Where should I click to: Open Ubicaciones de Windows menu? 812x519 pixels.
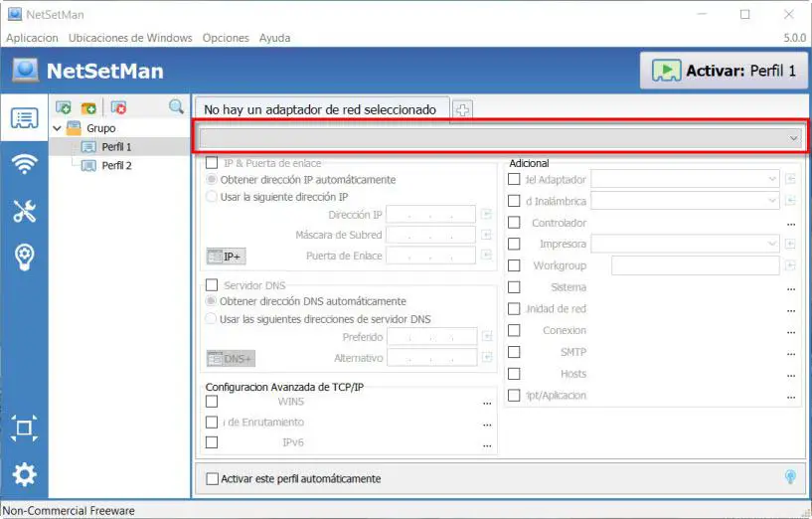[130, 38]
